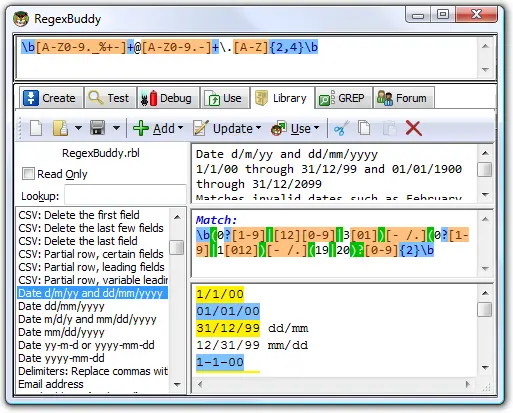Select 'Date mm/dd/yyyy' list entry

[x=93, y=332]
